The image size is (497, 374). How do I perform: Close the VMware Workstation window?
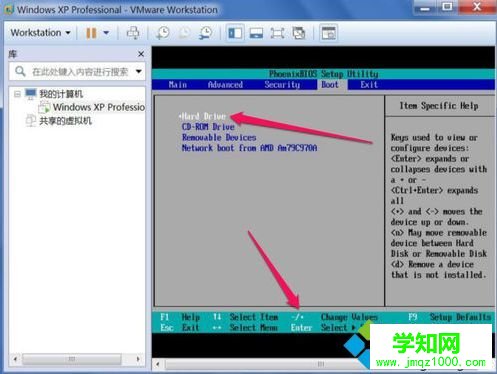pos(477,7)
